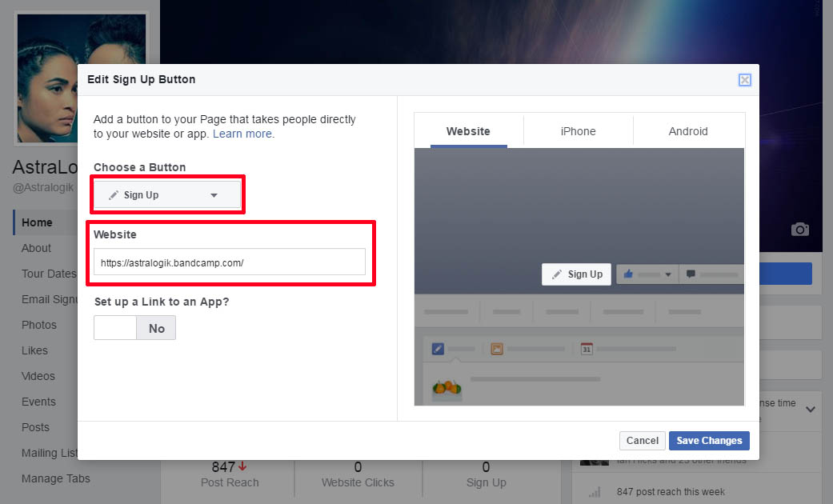The height and width of the screenshot is (504, 833).
Task: Click the page profile picture
Action: 82,78
